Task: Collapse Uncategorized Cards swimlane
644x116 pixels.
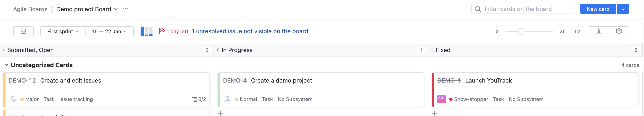Action: coord(6,65)
